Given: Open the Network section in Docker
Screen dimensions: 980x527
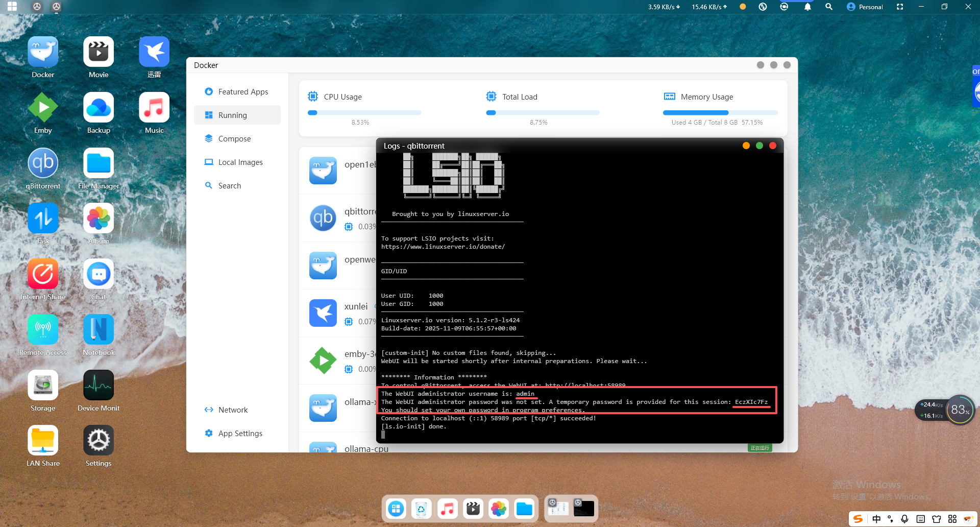Looking at the screenshot, I should (x=237, y=410).
